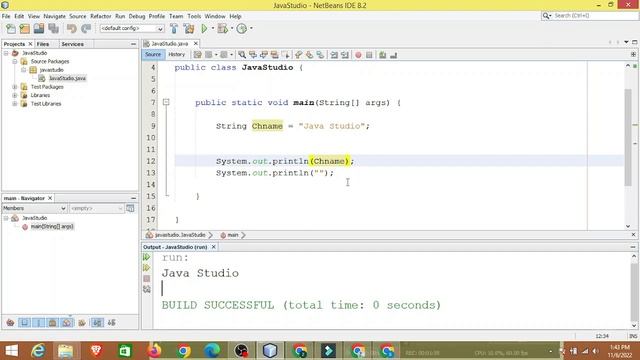Click the Shift Line Left icon
Viewport: 640px width, 360px height.
[x=334, y=55]
